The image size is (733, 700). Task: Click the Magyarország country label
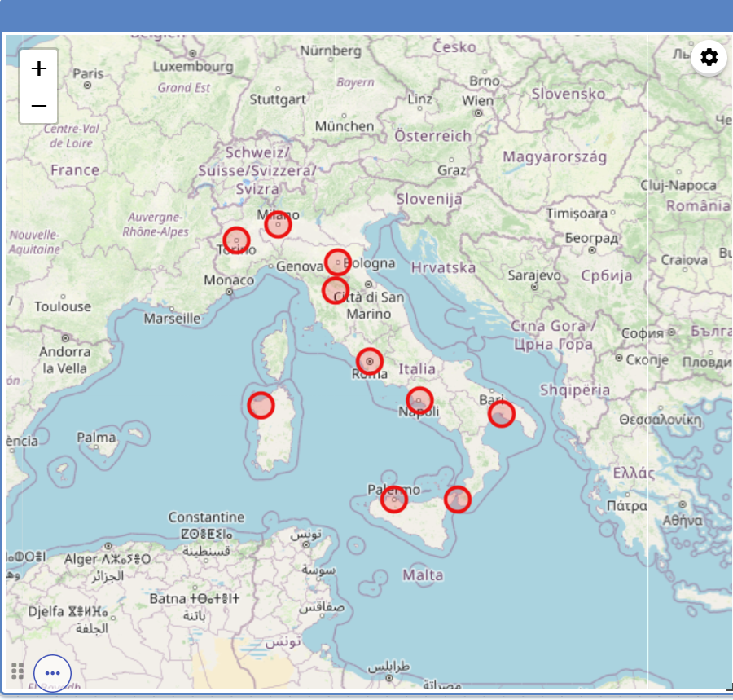(555, 156)
